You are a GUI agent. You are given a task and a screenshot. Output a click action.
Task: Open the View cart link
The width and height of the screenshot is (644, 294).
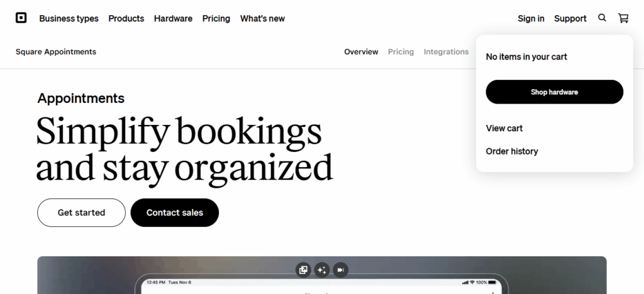[x=504, y=128]
